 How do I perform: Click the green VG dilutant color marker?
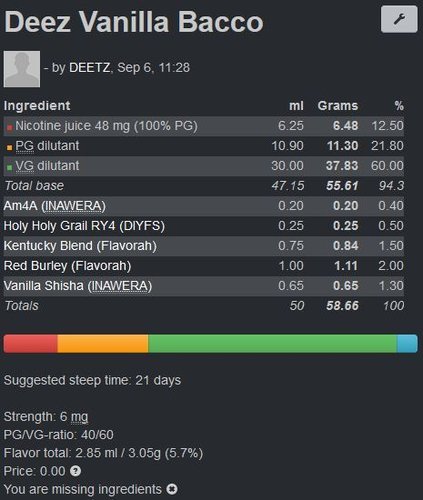point(9,168)
